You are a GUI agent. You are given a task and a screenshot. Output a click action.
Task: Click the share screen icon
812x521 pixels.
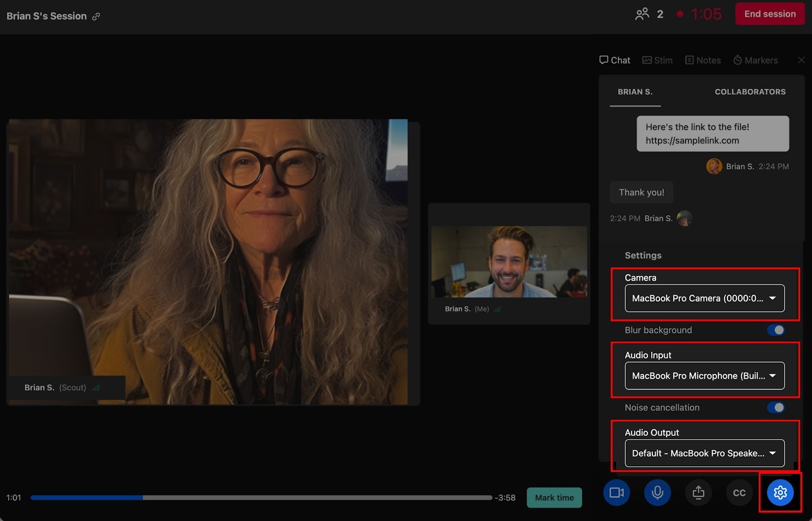click(698, 493)
